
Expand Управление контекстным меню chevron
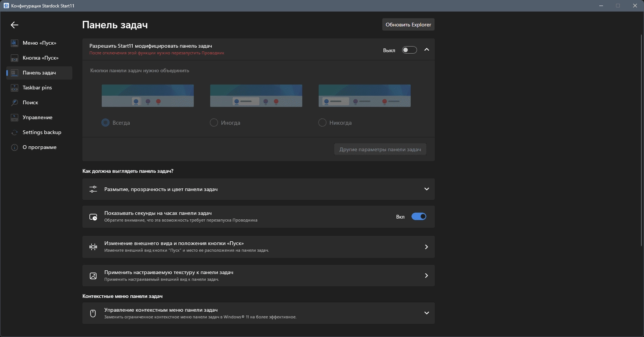point(427,313)
